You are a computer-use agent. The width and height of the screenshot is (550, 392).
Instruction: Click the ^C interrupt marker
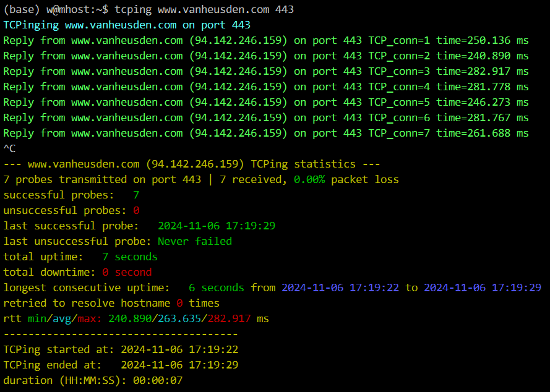tap(9, 148)
